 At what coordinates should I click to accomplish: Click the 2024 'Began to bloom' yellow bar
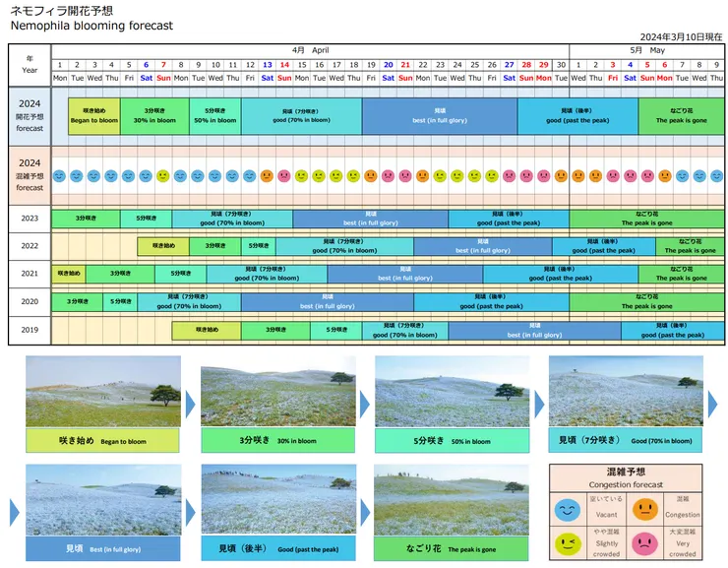pos(94,116)
